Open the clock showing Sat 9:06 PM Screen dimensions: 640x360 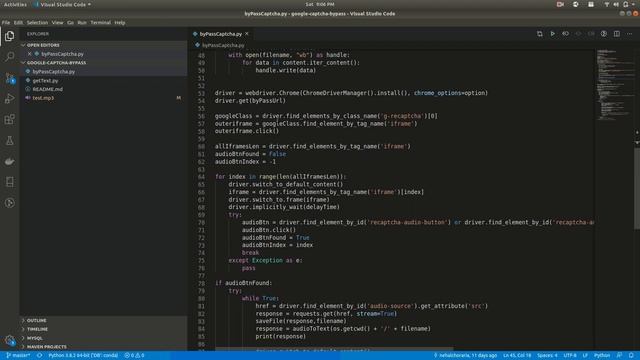click(x=320, y=4)
